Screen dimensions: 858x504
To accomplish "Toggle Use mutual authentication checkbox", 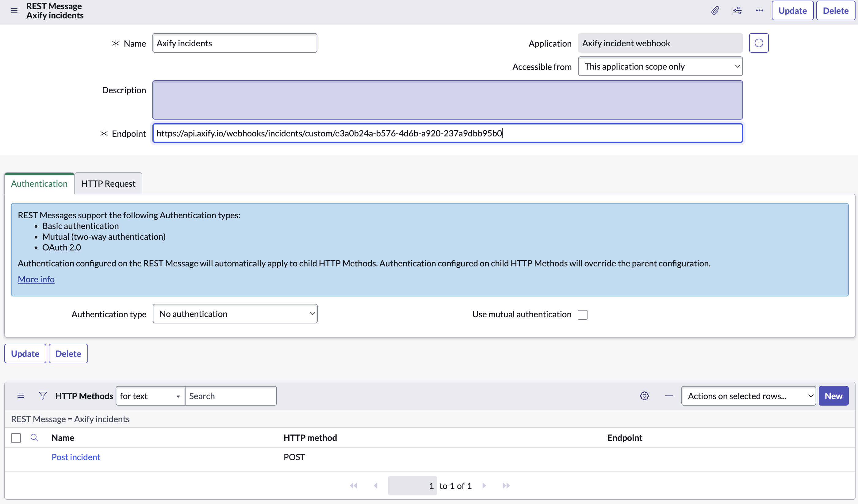I will pyautogui.click(x=583, y=315).
